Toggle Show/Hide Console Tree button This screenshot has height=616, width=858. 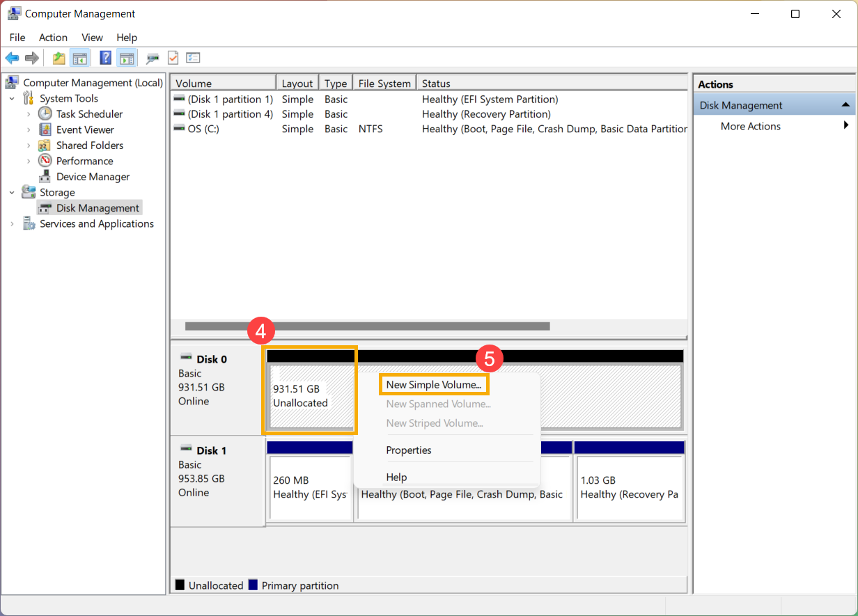(80, 58)
